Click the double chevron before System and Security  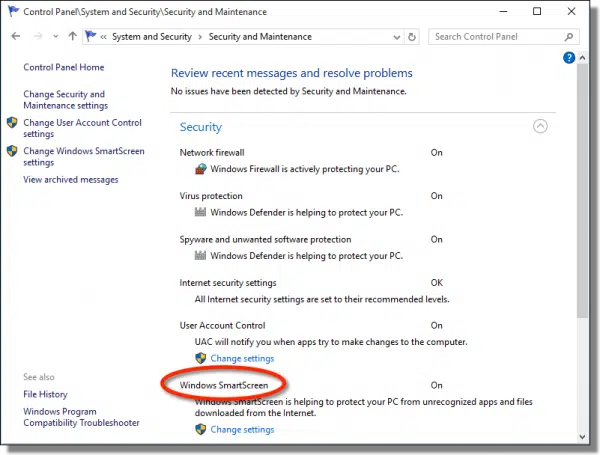point(103,37)
